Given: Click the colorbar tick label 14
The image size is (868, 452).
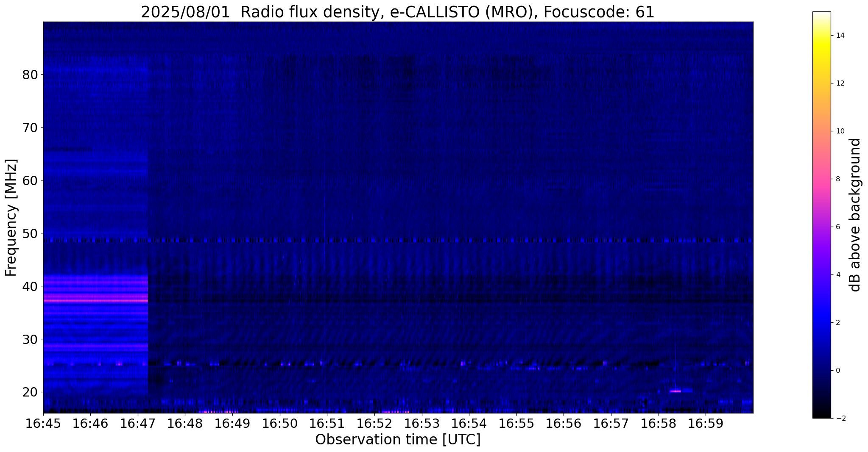Looking at the screenshot, I should (x=840, y=36).
